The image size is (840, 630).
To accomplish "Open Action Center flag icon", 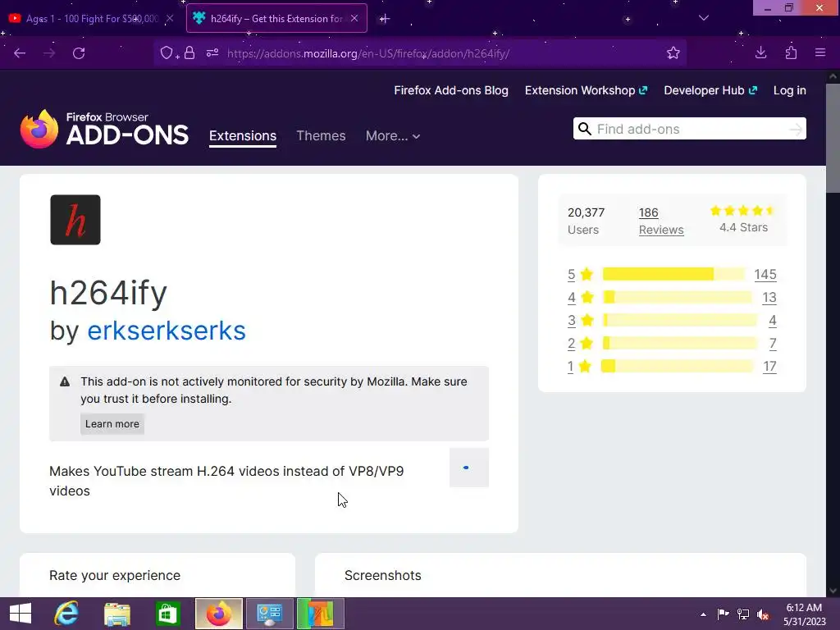I will (723, 614).
